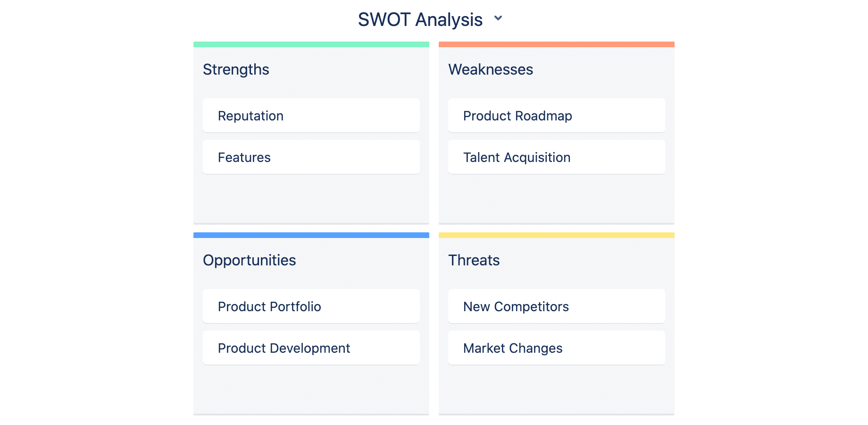Open the Reputation card
Image resolution: width=868 pixels, height=425 pixels.
coord(311,115)
